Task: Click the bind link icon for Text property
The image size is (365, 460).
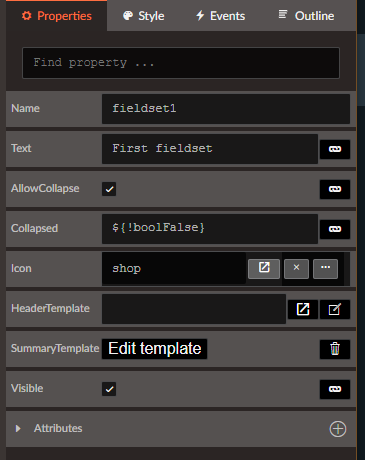Action: click(x=335, y=149)
